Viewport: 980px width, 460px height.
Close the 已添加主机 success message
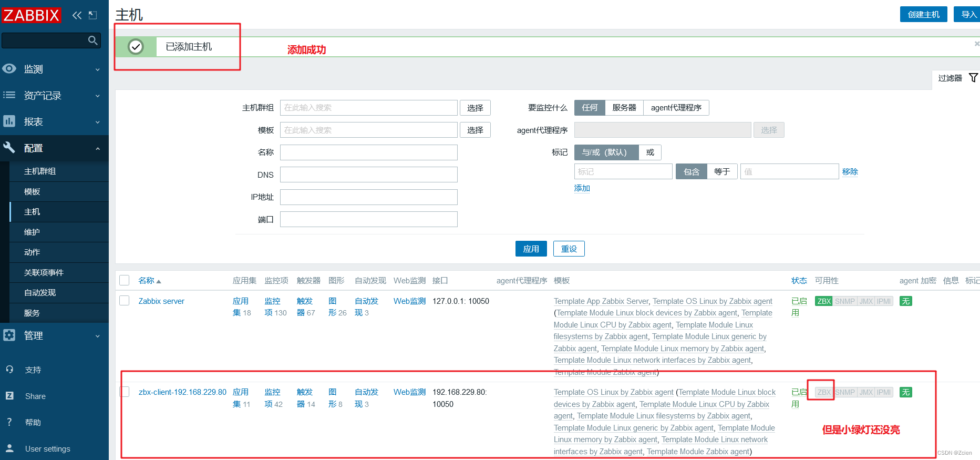[x=977, y=44]
